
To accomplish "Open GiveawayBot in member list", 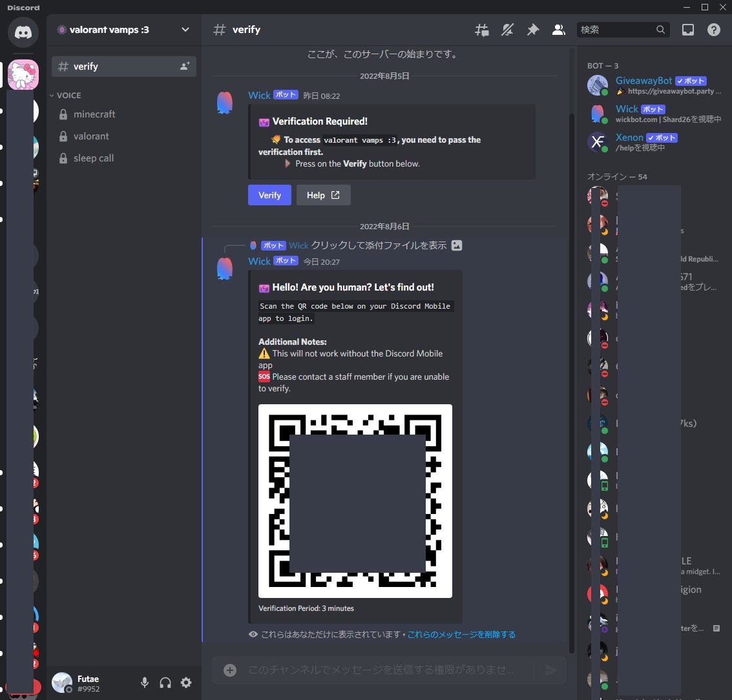I will coord(654,85).
